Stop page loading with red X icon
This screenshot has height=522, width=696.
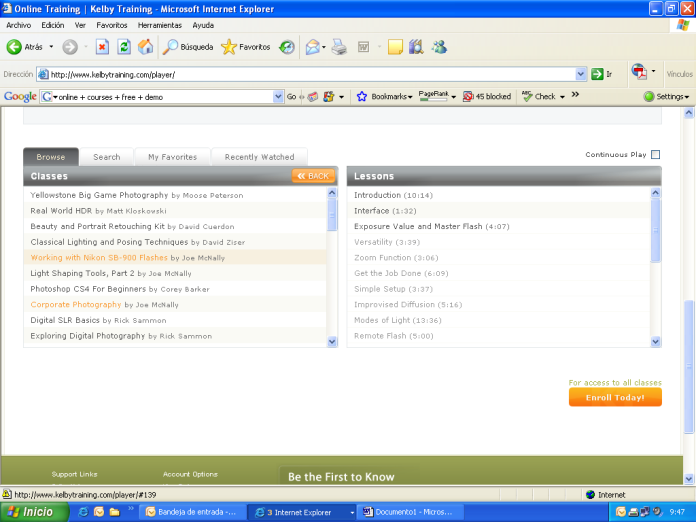pyautogui.click(x=102, y=47)
